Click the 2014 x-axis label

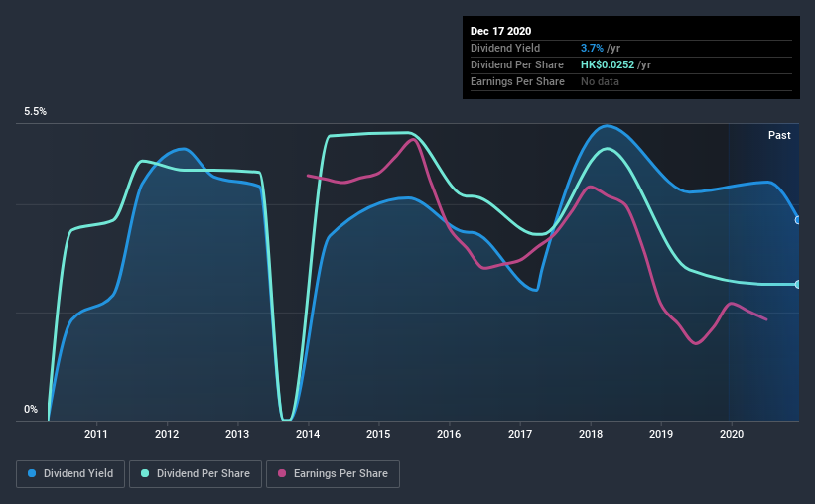coord(308,434)
